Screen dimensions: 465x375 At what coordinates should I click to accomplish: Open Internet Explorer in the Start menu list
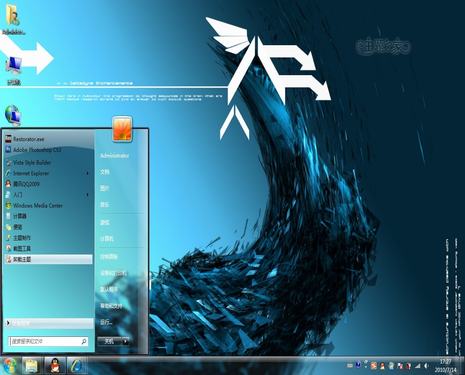click(x=48, y=173)
